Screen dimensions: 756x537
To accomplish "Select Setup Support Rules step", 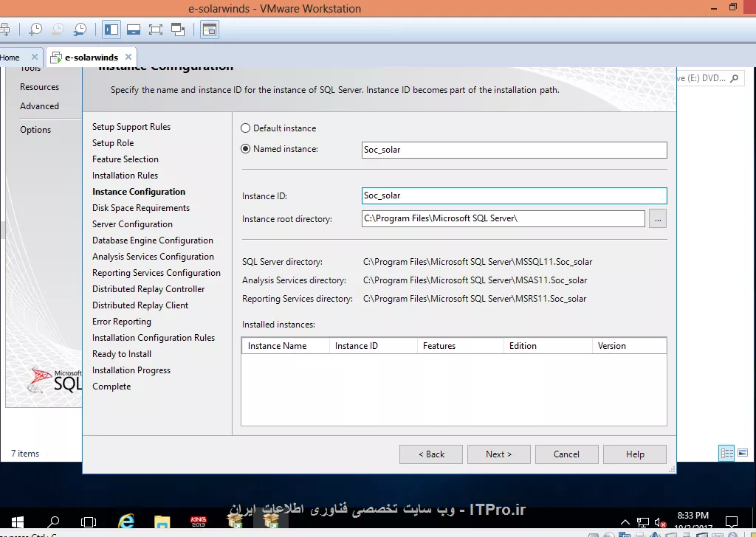I will click(131, 127).
